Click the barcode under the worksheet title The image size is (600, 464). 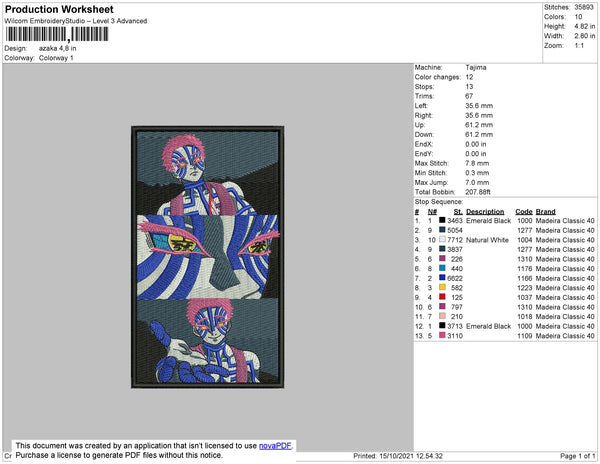57,34
